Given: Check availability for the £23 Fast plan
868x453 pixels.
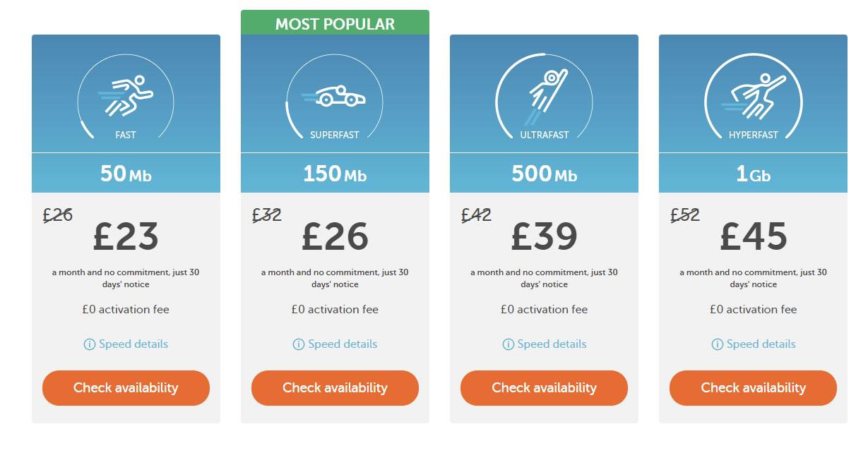Looking at the screenshot, I should (x=126, y=388).
